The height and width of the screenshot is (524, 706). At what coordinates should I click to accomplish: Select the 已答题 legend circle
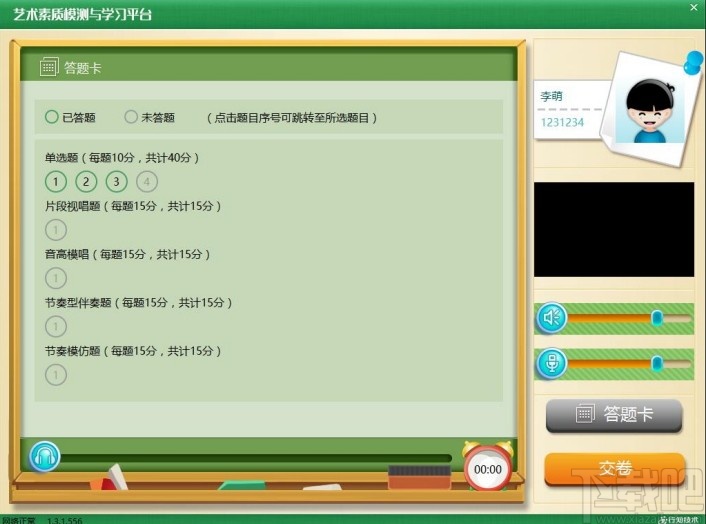tap(52, 117)
